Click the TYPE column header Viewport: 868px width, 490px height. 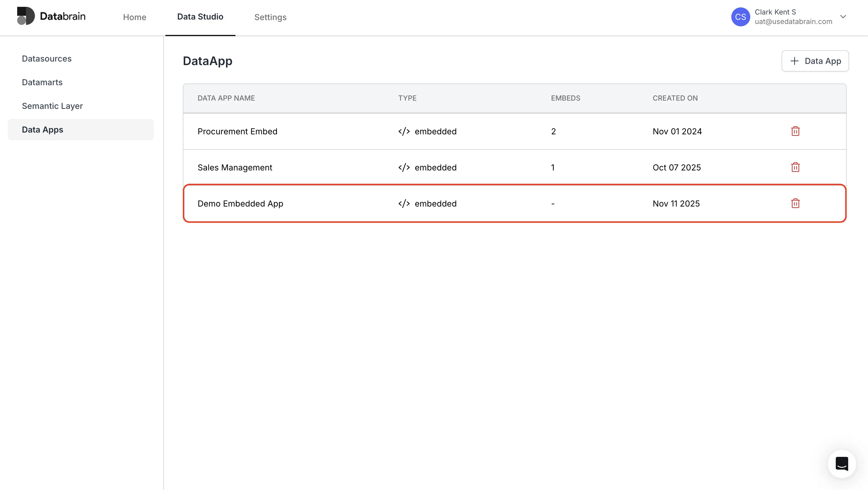click(407, 98)
